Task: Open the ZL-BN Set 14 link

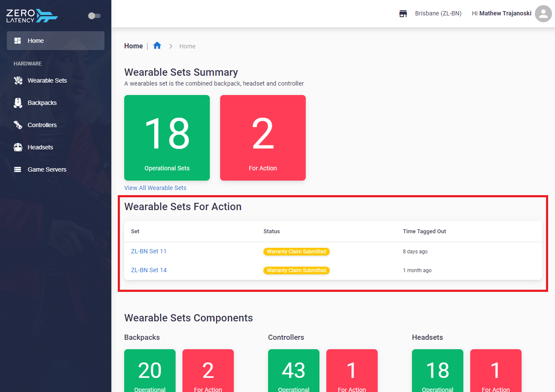Action: click(x=149, y=270)
